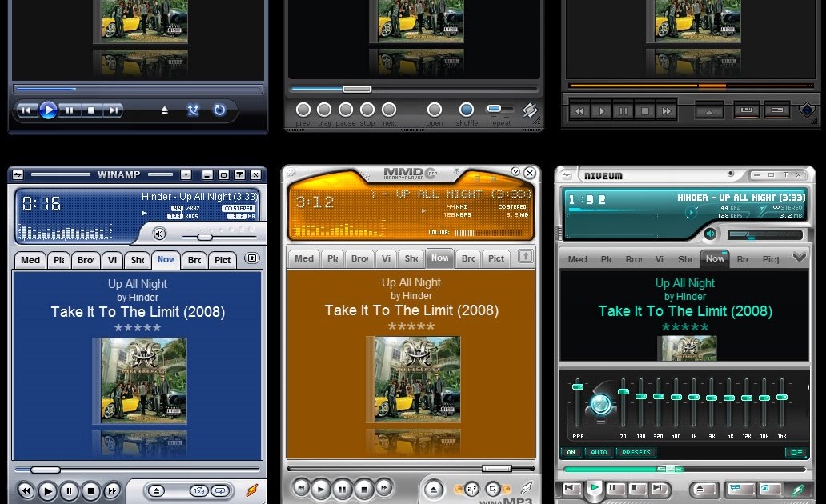Click the eject button in the dark orange player

[709, 110]
